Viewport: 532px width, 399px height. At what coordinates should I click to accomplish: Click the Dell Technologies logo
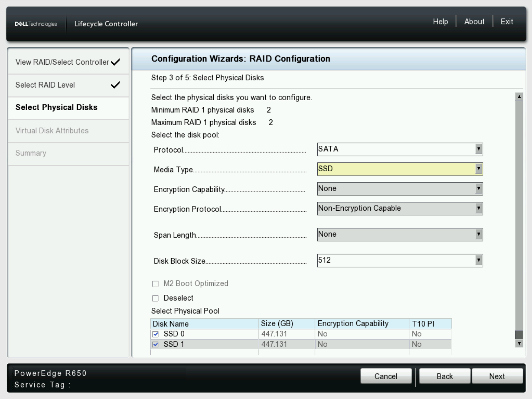coord(36,24)
